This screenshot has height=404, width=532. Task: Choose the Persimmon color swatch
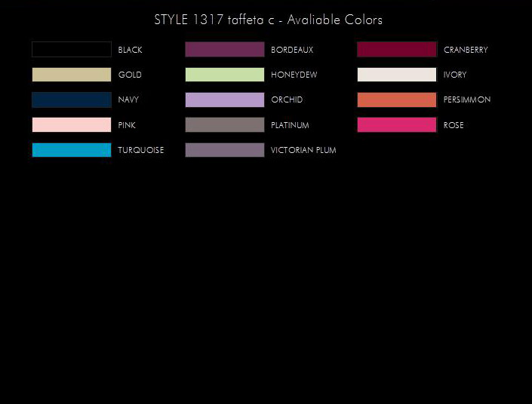click(x=397, y=99)
